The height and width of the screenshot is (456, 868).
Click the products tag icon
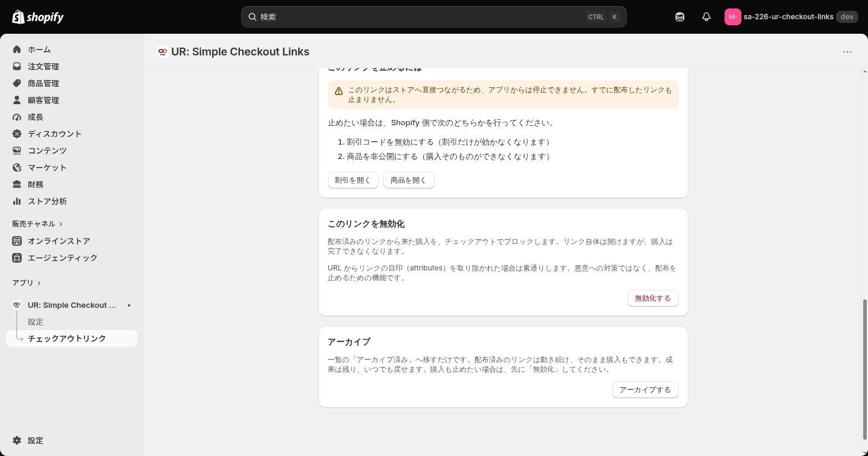pyautogui.click(x=17, y=83)
